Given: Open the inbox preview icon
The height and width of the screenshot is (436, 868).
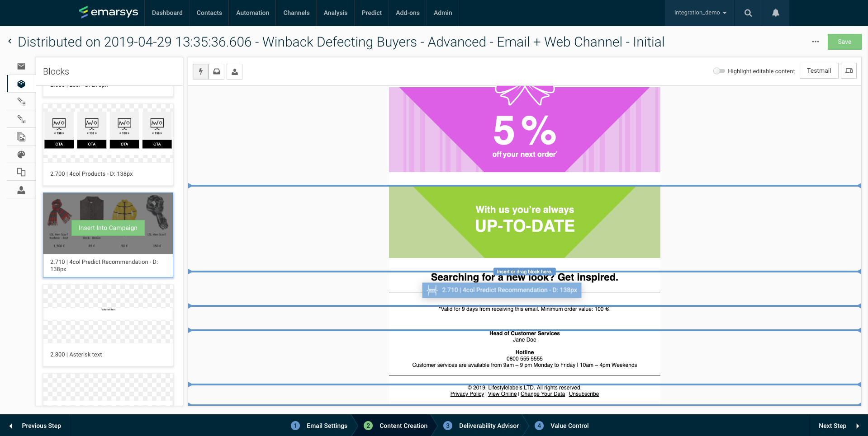Looking at the screenshot, I should [x=217, y=71].
